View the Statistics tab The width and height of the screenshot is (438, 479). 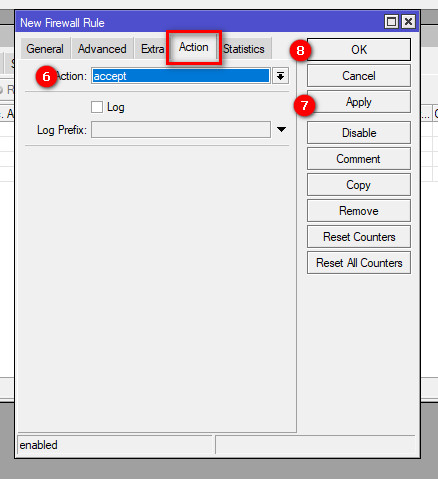pos(245,49)
